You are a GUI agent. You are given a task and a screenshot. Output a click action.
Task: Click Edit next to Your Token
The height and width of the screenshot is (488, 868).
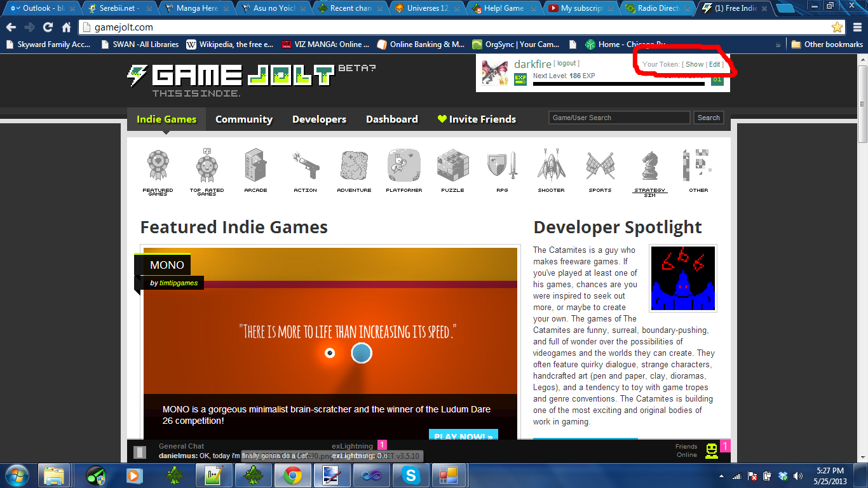(715, 64)
